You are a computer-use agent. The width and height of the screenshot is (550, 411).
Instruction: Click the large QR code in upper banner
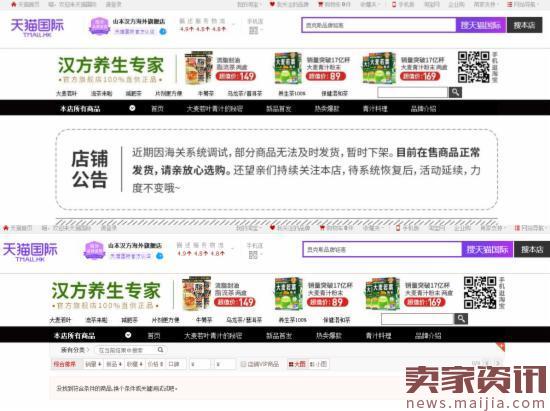coord(473,67)
